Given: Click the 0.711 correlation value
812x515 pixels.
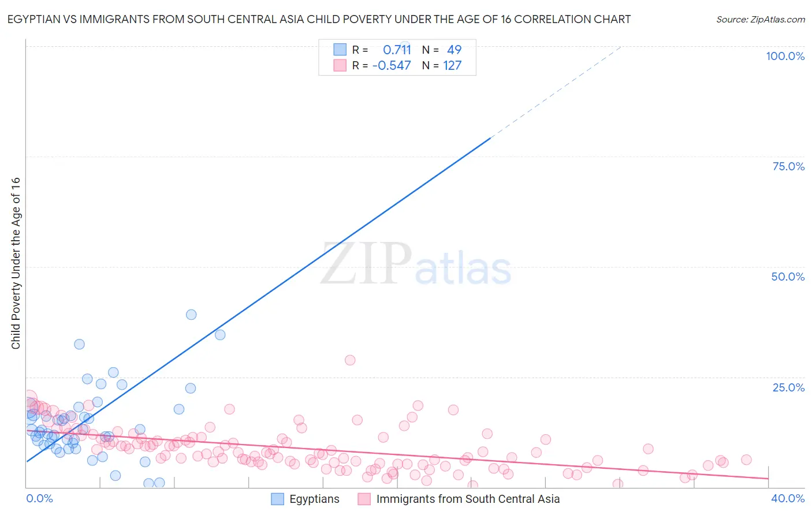Looking at the screenshot, I should (397, 50).
